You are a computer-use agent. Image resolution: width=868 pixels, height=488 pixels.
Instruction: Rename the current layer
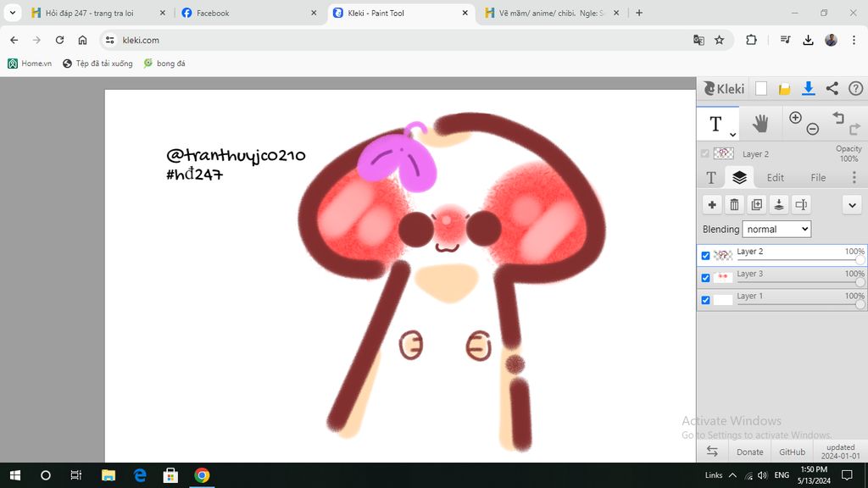click(x=801, y=205)
